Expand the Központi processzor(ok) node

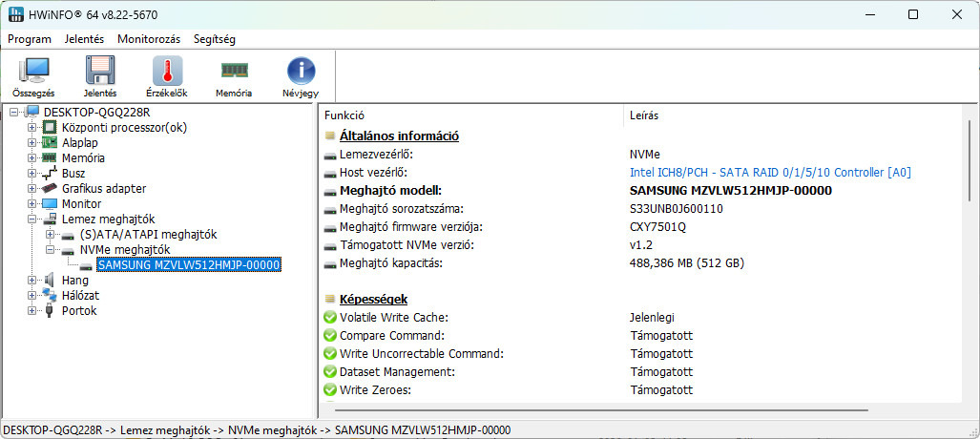[x=32, y=128]
